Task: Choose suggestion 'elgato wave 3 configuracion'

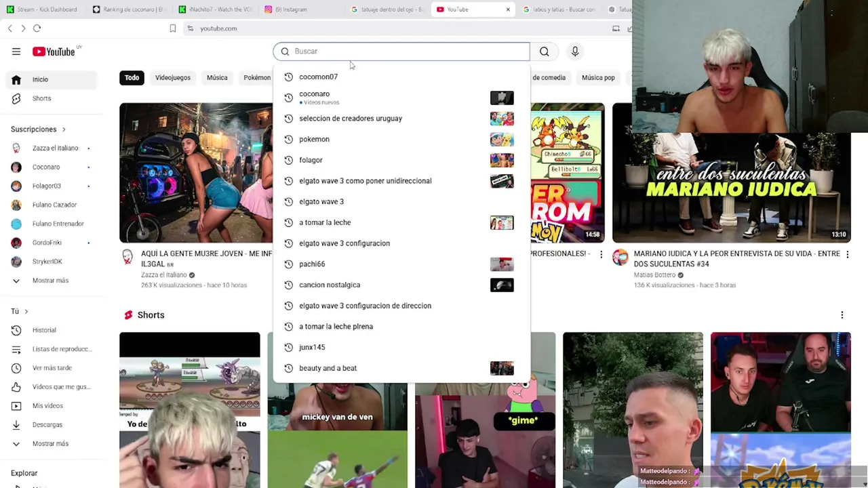Action: pyautogui.click(x=401, y=243)
